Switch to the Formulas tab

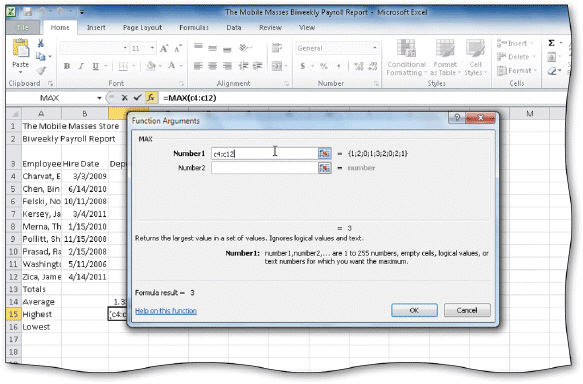(x=194, y=28)
